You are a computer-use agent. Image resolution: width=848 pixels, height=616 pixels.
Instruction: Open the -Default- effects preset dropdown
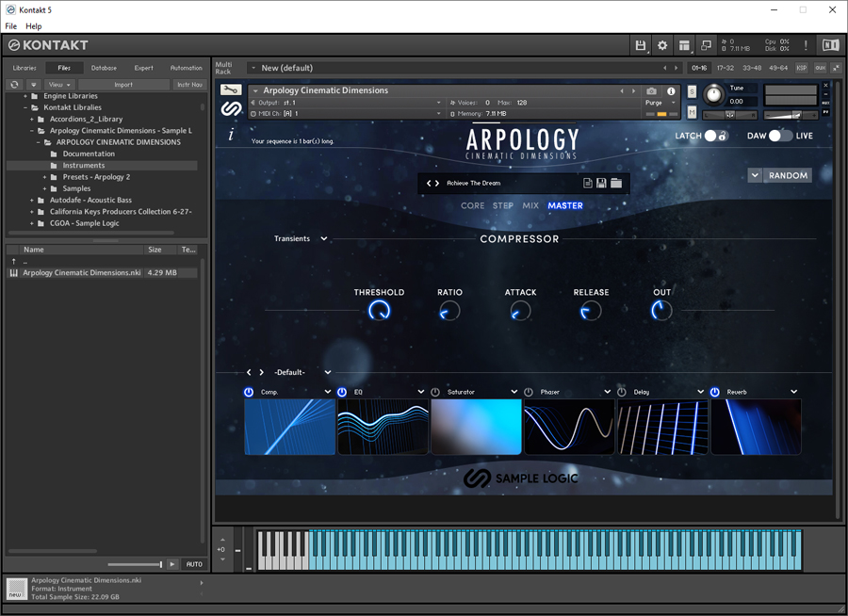[x=302, y=373]
